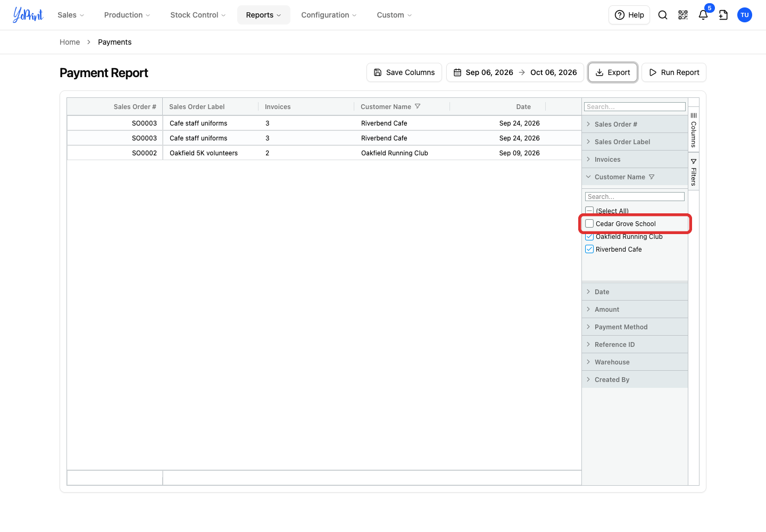Uncheck the Riverbend Cafe checkbox
This screenshot has height=532, width=766.
click(589, 250)
